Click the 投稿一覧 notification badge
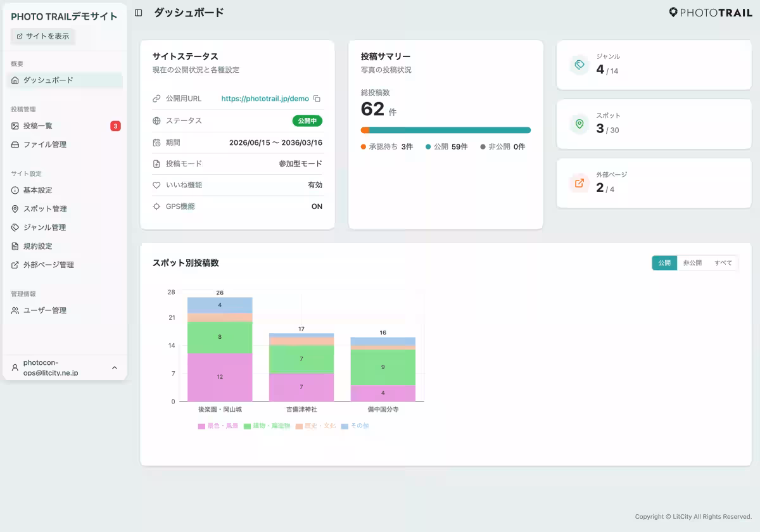Screen dimensions: 760x532 pyautogui.click(x=115, y=126)
